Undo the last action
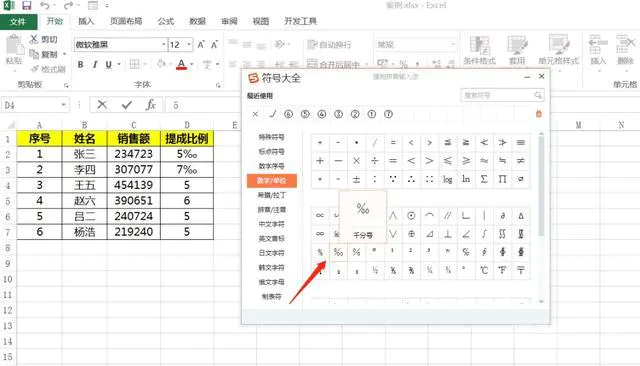The image size is (640, 366). point(44,6)
